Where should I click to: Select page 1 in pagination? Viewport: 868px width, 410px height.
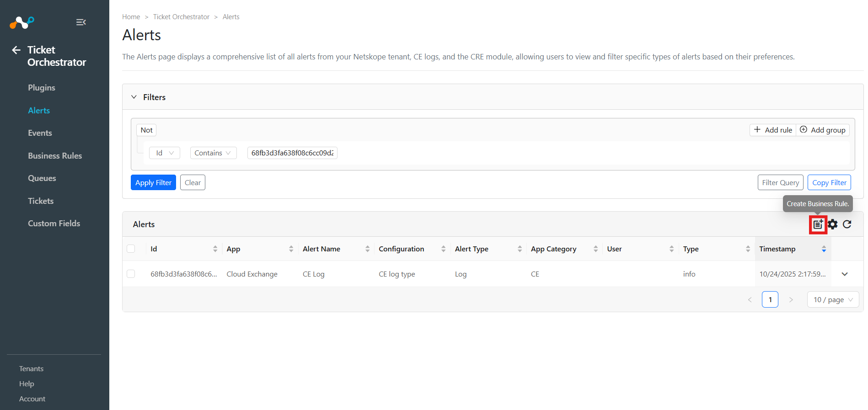[770, 300]
